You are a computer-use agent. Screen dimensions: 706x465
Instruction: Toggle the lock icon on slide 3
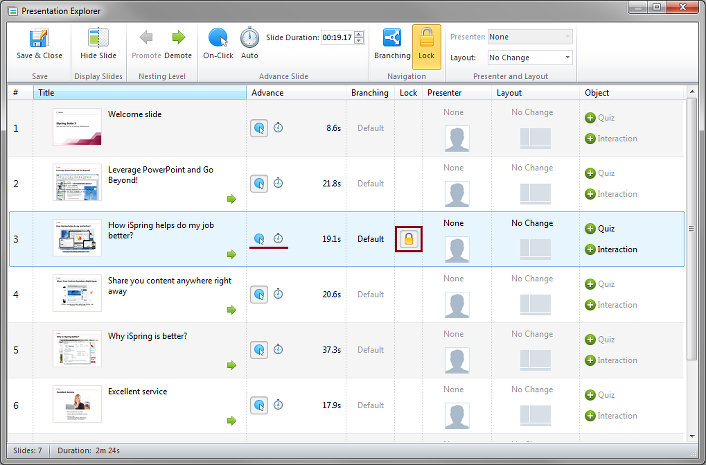[409, 239]
